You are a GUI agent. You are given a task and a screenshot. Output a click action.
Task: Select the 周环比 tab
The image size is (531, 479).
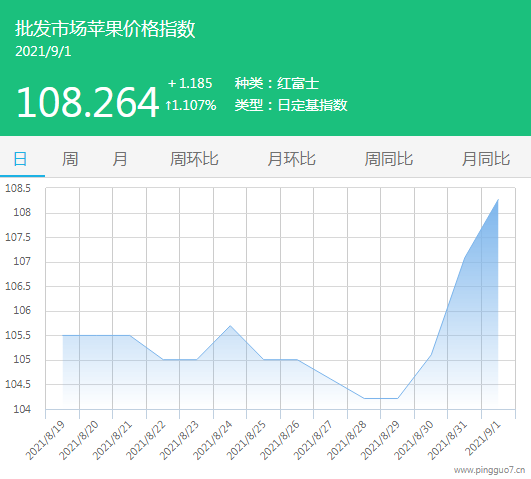click(194, 159)
